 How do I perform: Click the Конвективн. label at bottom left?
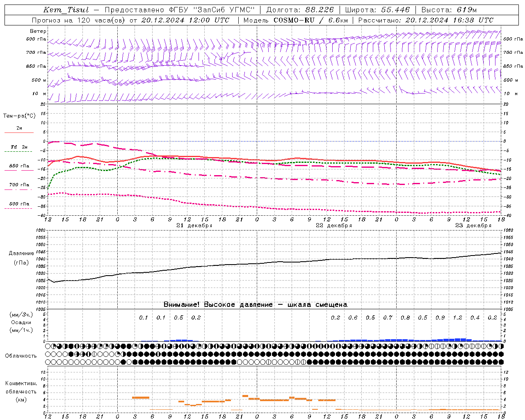(21, 383)
